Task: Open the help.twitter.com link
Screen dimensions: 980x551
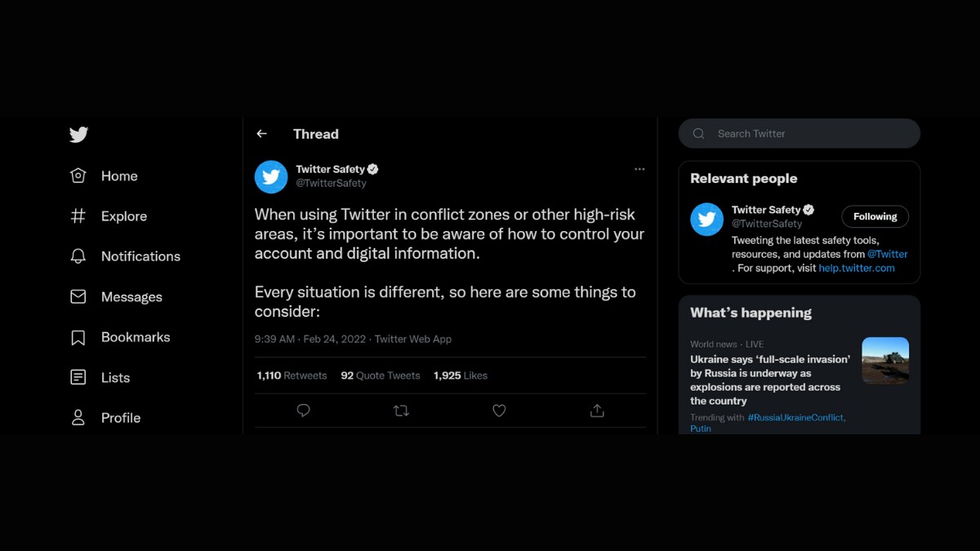Action: (x=857, y=268)
